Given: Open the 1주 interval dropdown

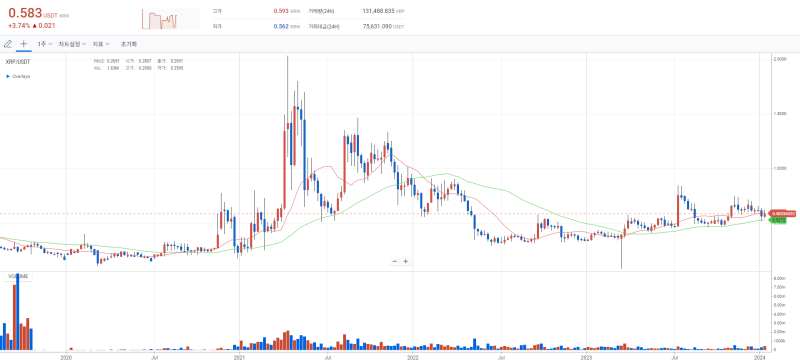Looking at the screenshot, I should point(44,44).
